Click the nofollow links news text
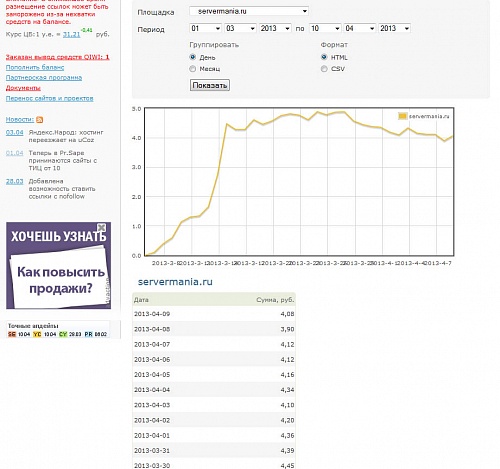The width and height of the screenshot is (500, 469). tap(62, 189)
